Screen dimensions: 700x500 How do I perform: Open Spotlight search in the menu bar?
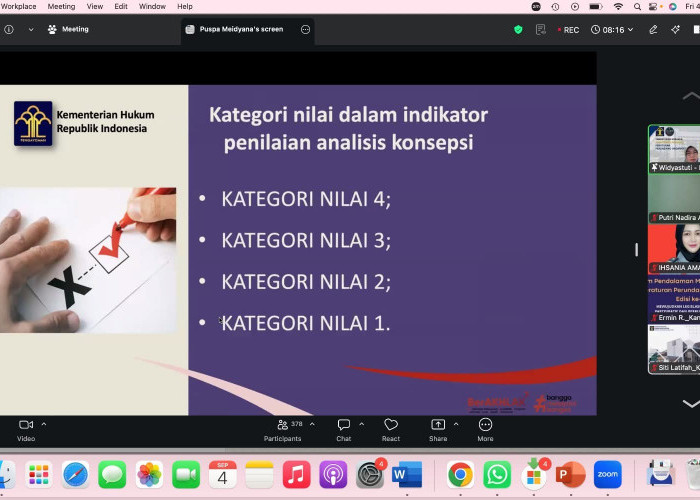[638, 6]
